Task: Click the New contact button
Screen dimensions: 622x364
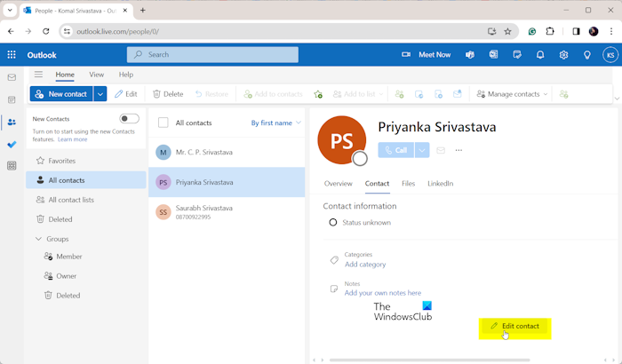Action: [61, 94]
